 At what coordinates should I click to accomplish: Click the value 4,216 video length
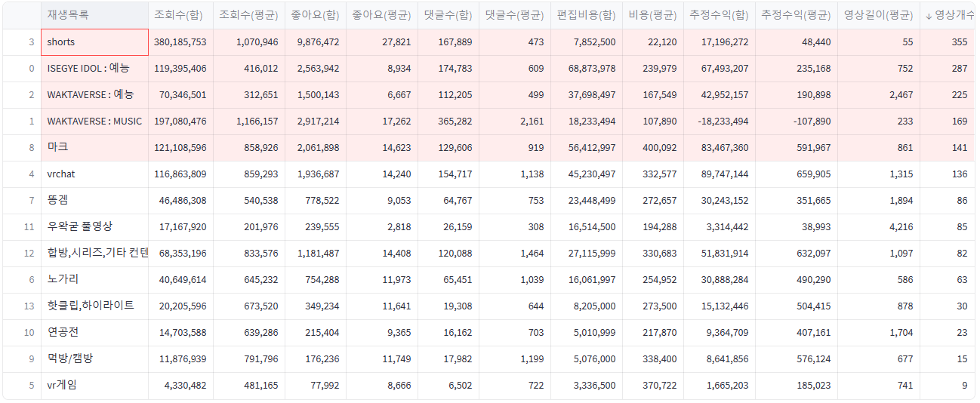click(x=878, y=227)
